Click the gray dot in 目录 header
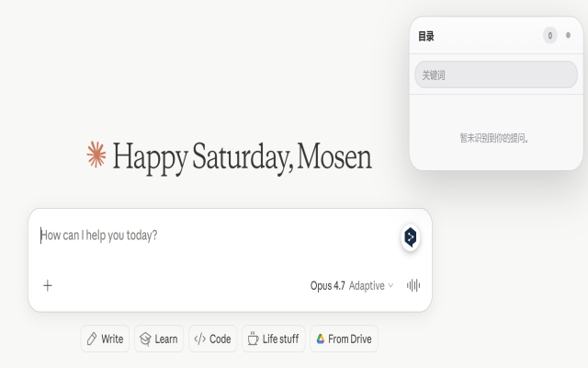588x368 pixels. (568, 35)
